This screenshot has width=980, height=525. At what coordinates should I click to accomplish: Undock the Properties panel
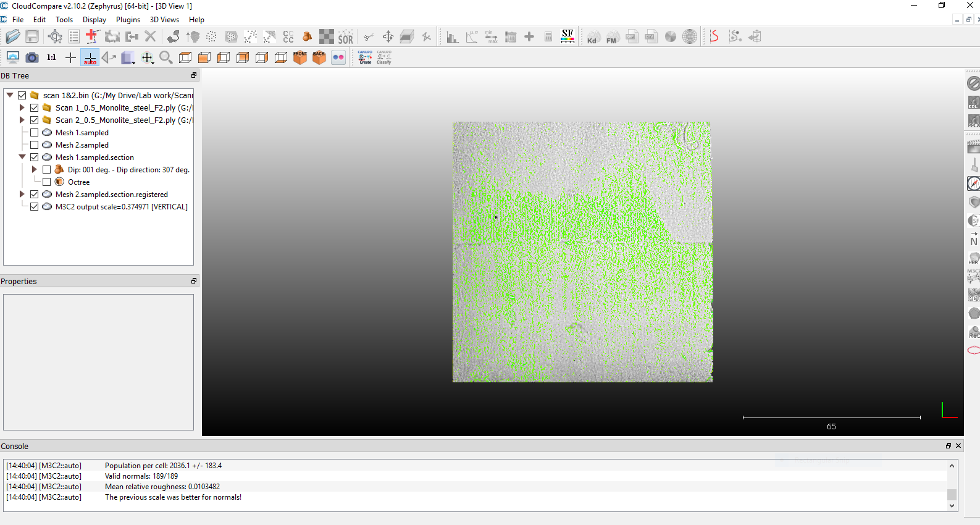coord(194,281)
